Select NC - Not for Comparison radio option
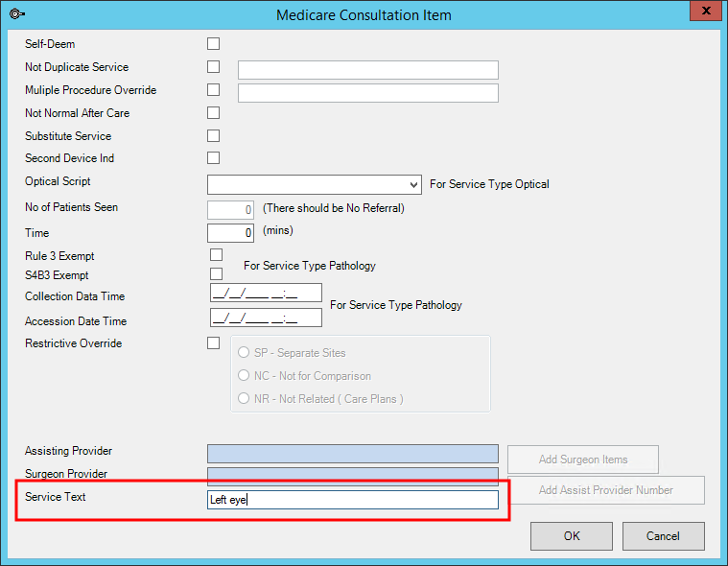The width and height of the screenshot is (728, 566). [244, 375]
